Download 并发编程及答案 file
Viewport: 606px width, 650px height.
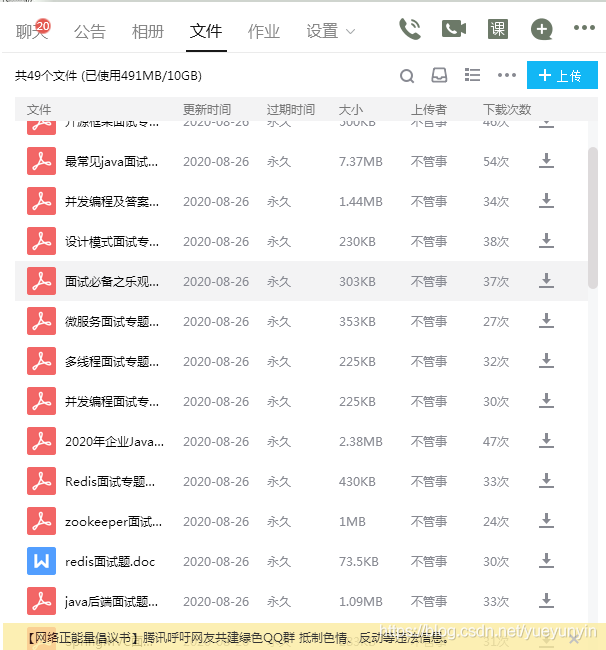(546, 201)
